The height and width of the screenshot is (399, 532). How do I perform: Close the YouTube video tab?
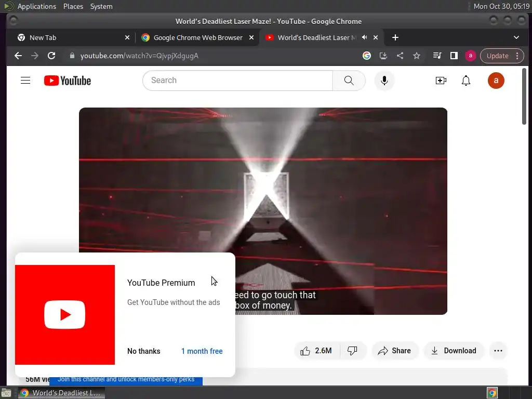click(376, 37)
